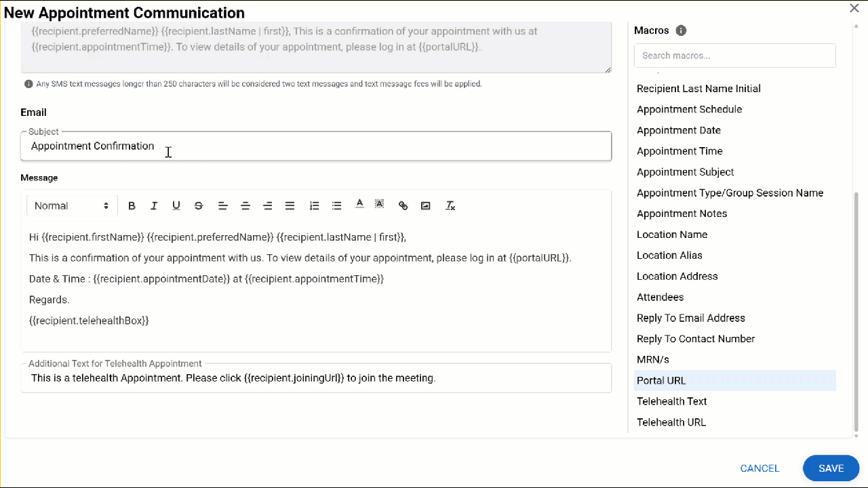Clear text formatting in message editor

450,206
